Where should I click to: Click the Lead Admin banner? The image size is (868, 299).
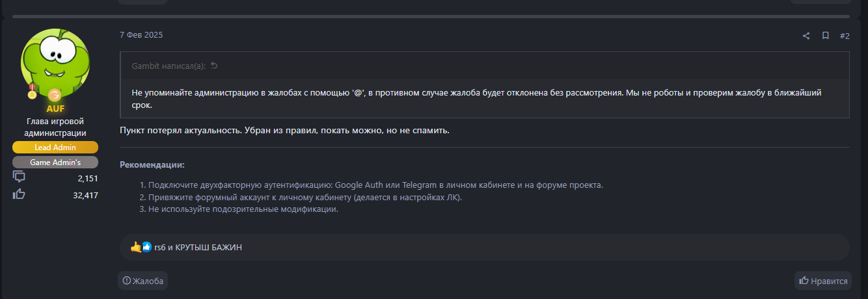pos(55,148)
